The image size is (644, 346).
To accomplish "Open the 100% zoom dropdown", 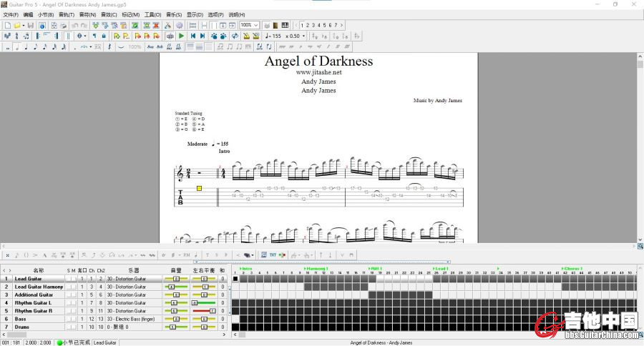I will tap(256, 25).
